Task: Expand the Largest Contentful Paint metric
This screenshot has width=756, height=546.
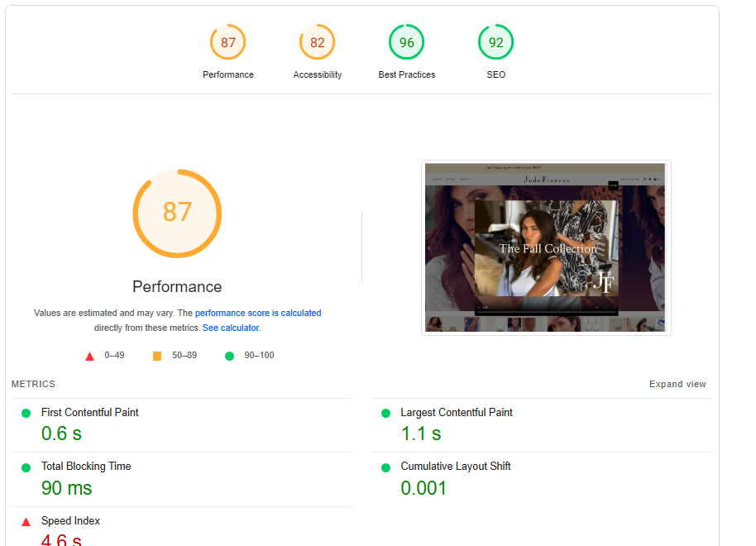Action: (457, 413)
